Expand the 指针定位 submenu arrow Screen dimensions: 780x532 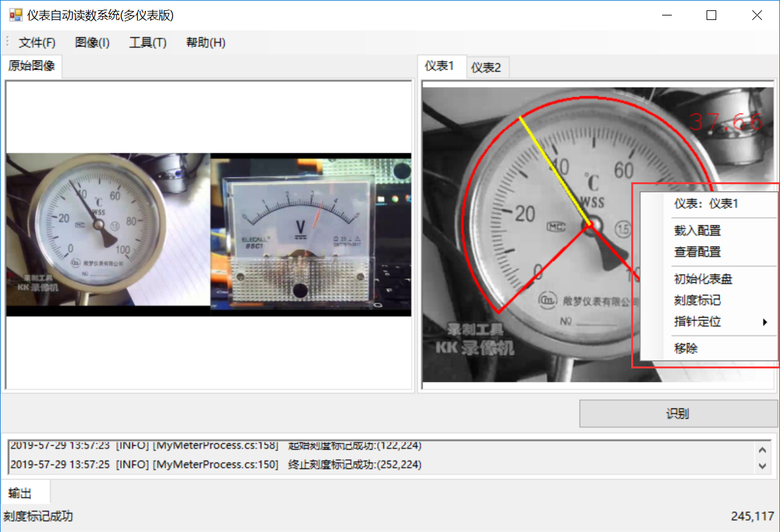[765, 322]
